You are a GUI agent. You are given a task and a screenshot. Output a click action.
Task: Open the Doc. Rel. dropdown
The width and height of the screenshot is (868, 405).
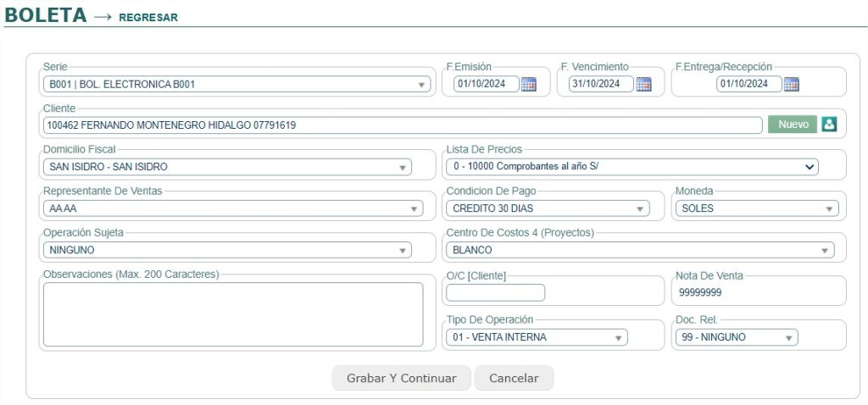735,337
